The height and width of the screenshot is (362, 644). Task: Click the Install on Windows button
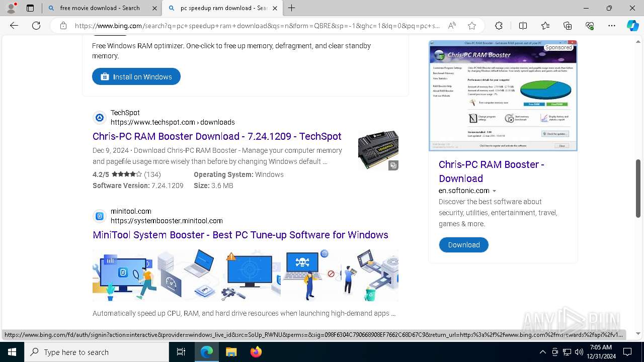click(x=136, y=76)
